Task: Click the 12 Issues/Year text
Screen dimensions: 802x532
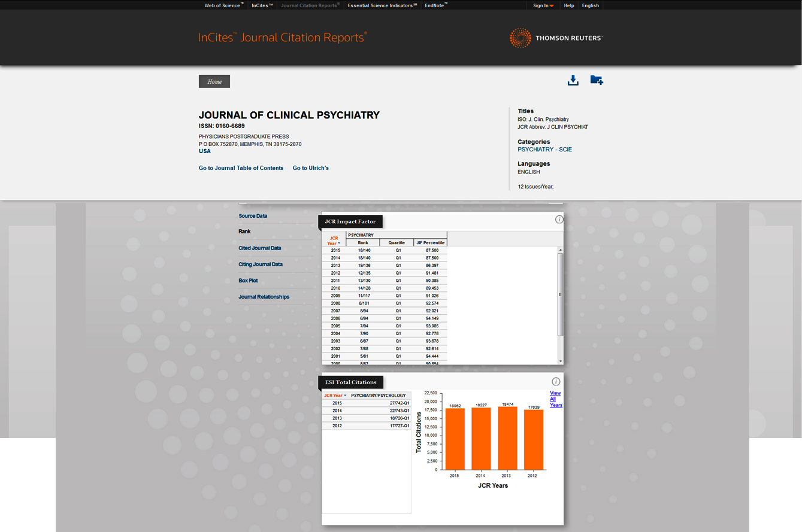Action: coord(535,187)
